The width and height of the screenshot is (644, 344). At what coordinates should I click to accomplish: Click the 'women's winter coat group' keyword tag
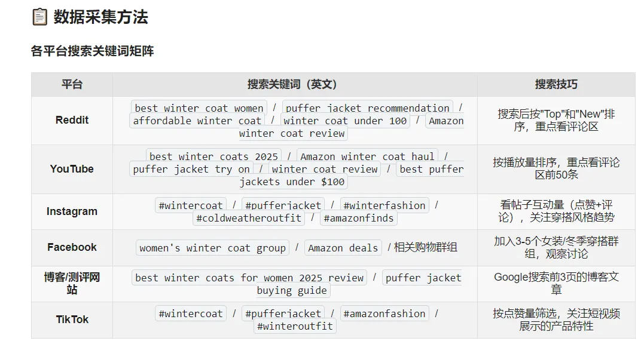(212, 248)
